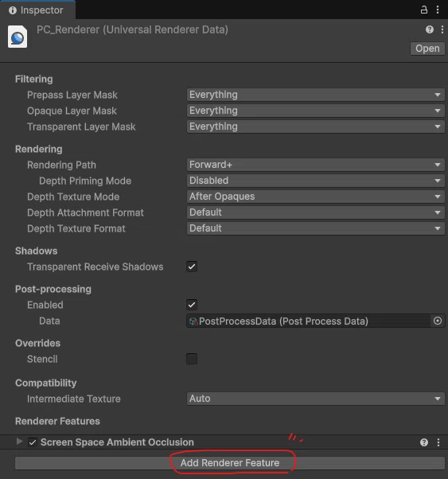Open help for Universal Renderer Data
This screenshot has height=479, width=448.
430,29
